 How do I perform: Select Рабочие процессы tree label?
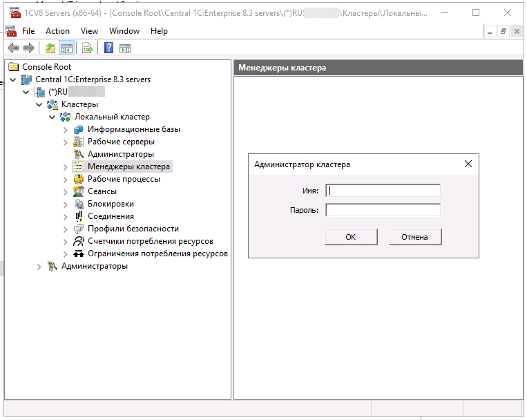click(x=124, y=179)
